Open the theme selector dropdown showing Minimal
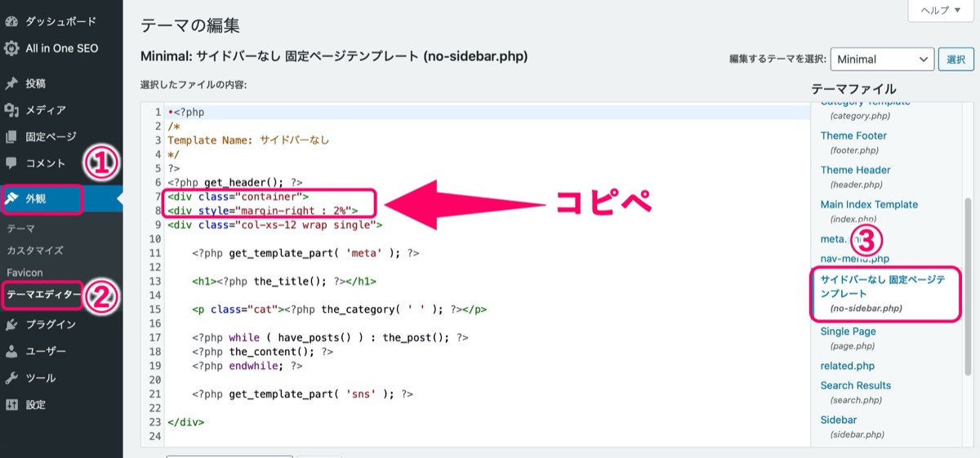The width and height of the screenshot is (980, 458). pos(882,59)
